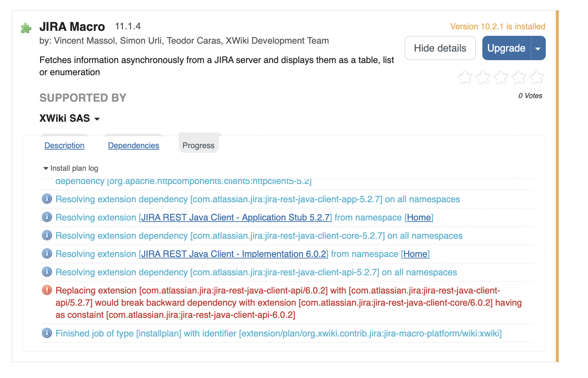Expand the XWiki SAS supporter dropdown
Screen dimensions: 588x378
97,119
